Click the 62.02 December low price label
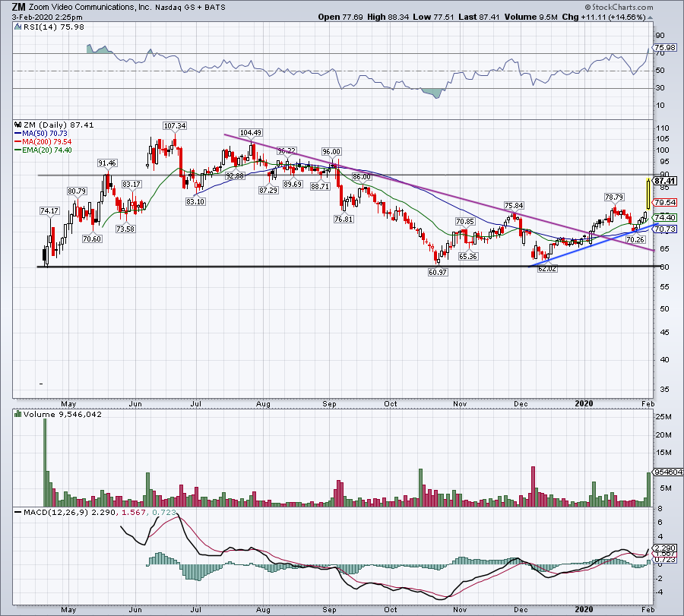 (x=547, y=269)
